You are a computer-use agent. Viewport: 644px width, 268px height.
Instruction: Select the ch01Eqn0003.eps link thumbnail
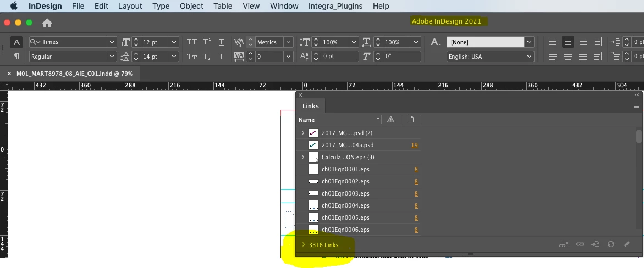pyautogui.click(x=313, y=193)
